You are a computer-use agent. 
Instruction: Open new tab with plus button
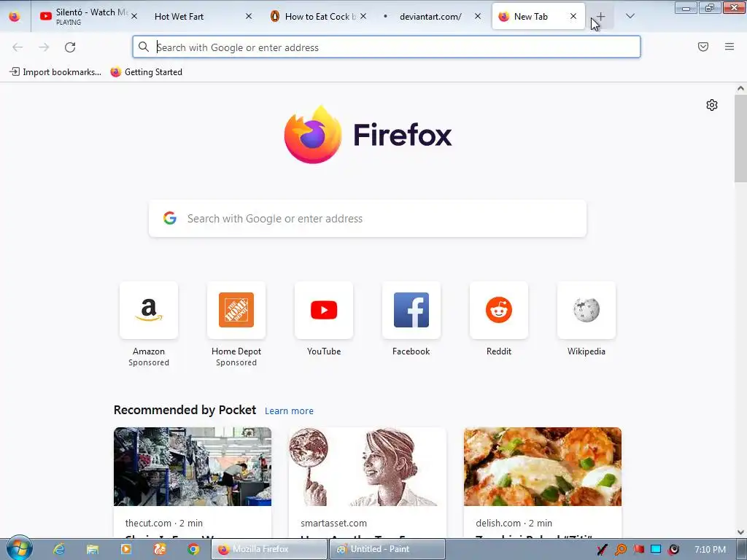point(601,16)
